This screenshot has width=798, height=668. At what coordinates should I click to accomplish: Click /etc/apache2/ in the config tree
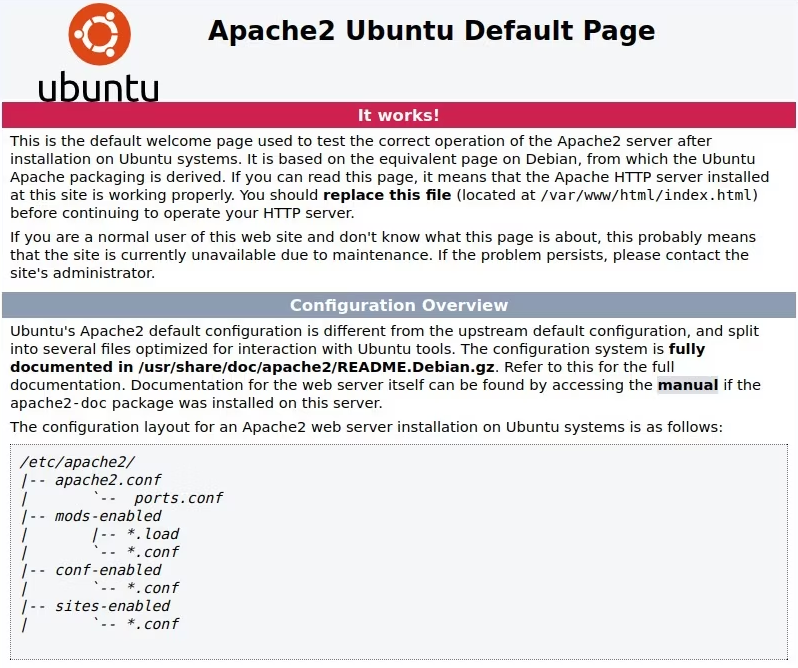pyautogui.click(x=77, y=462)
